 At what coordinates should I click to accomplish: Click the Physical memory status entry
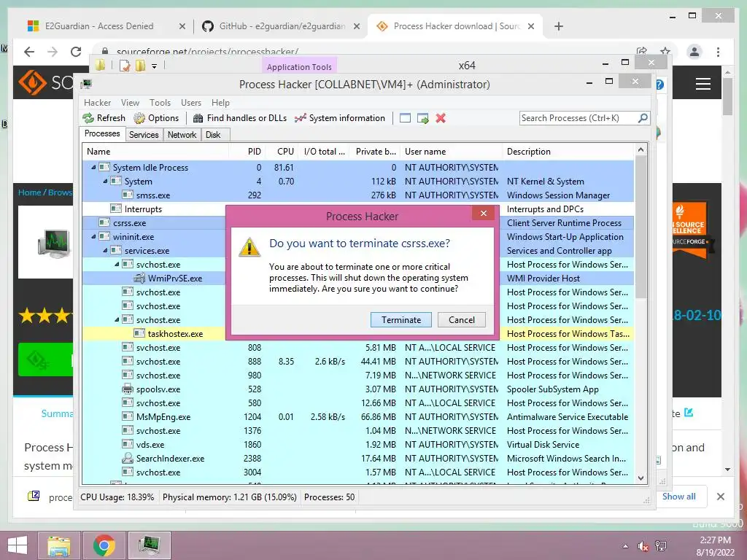point(230,497)
